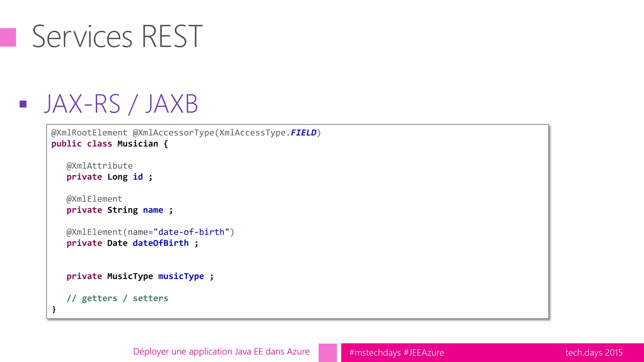This screenshot has width=644, height=362.
Task: Click the 'private MusicType musicType ;' line
Action: pos(140,276)
